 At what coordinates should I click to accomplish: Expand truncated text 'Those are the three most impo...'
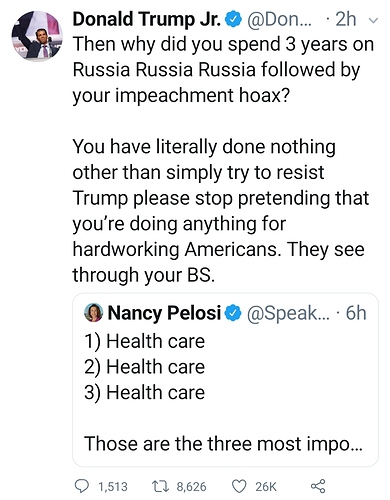[x=223, y=444]
